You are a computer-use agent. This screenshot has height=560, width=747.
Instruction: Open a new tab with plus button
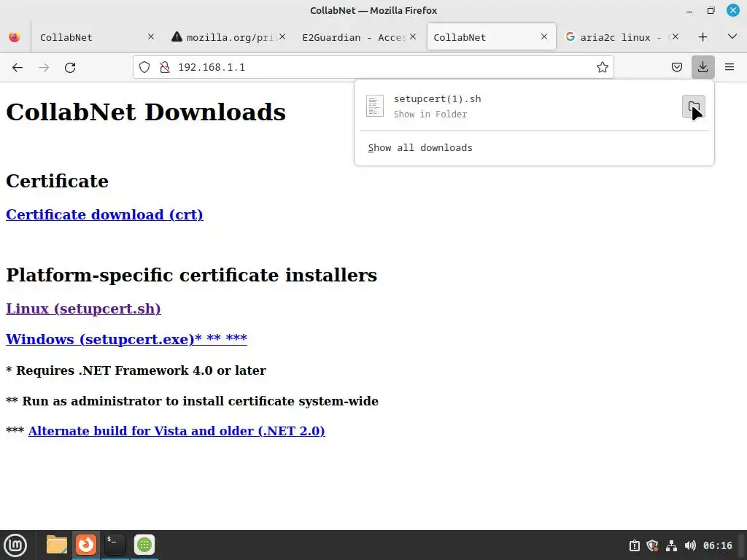tap(703, 37)
